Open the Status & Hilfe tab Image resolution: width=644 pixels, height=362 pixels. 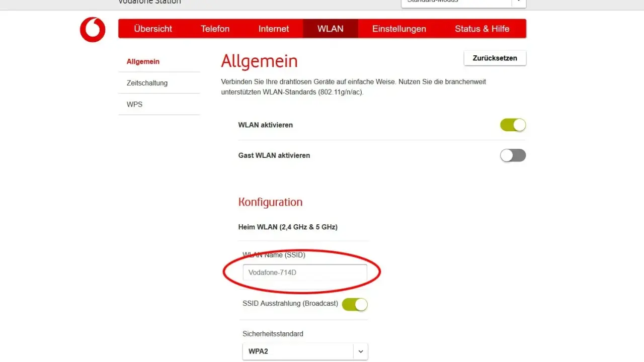point(482,29)
